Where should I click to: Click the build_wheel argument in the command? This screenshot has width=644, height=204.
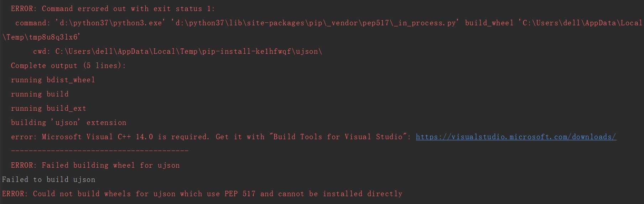(489, 23)
